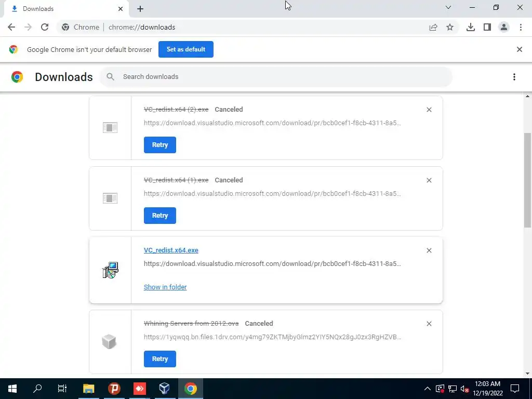Retry the Whining Servers from 2012.ova download
Image resolution: width=532 pixels, height=399 pixels.
(x=160, y=359)
